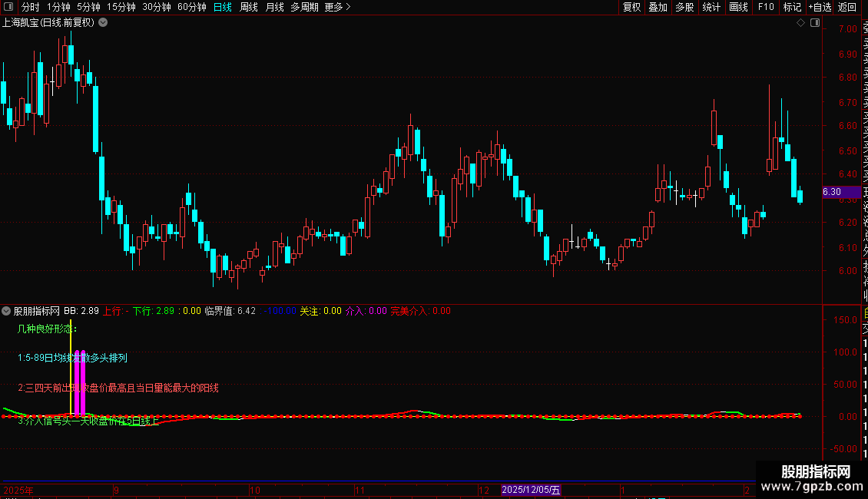This screenshot has height=499, width=868.
Task: Select the 日线 daily chart tab
Action: 223,7
